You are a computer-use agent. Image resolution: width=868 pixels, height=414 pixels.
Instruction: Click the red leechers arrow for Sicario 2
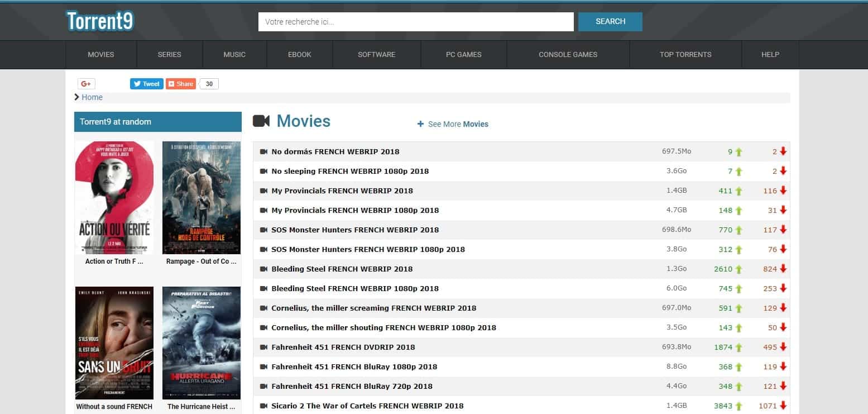[x=784, y=406]
